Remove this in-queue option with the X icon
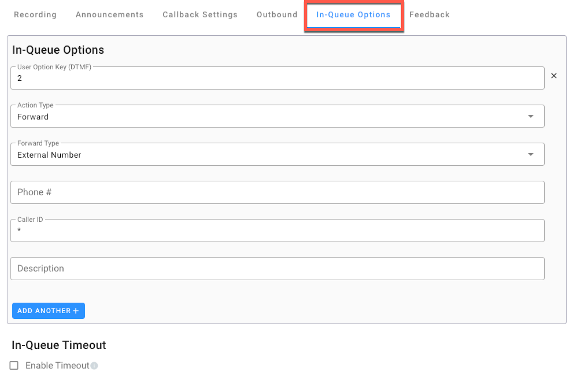Image resolution: width=588 pixels, height=383 pixels. point(553,76)
